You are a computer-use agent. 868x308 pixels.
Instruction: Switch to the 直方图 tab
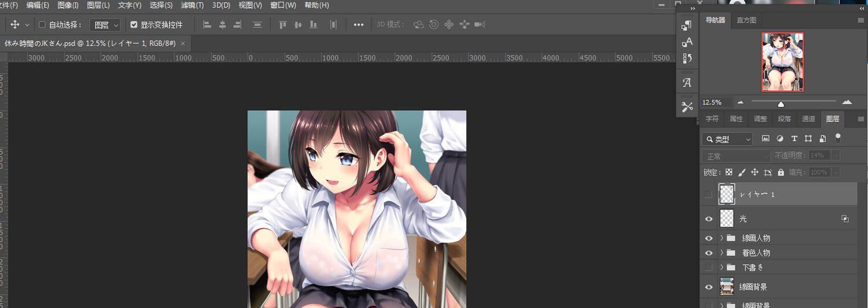pos(746,20)
